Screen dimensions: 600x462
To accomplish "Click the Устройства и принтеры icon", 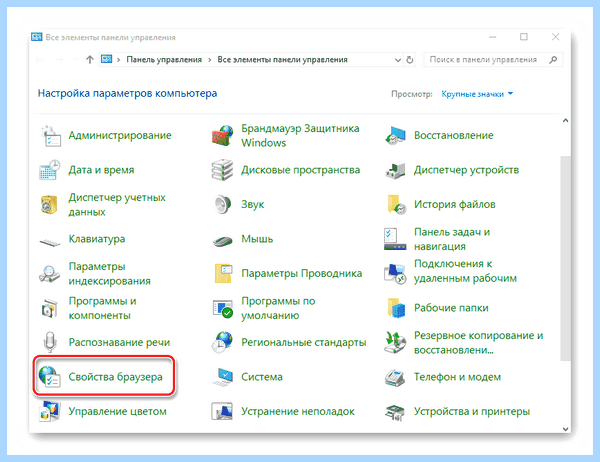I will (395, 413).
